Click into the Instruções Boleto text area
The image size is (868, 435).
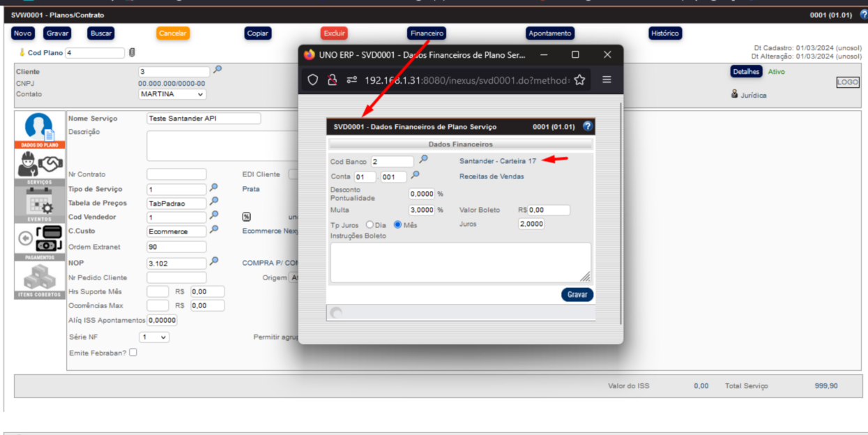click(459, 262)
